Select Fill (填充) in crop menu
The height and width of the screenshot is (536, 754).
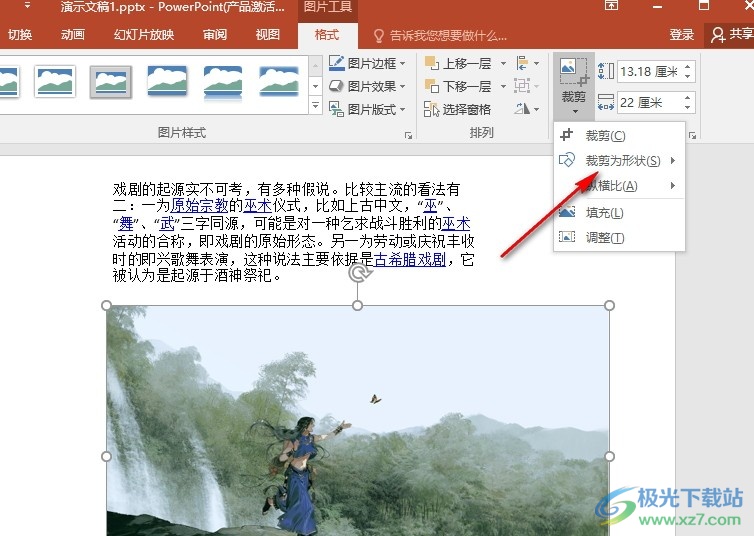tap(619, 212)
